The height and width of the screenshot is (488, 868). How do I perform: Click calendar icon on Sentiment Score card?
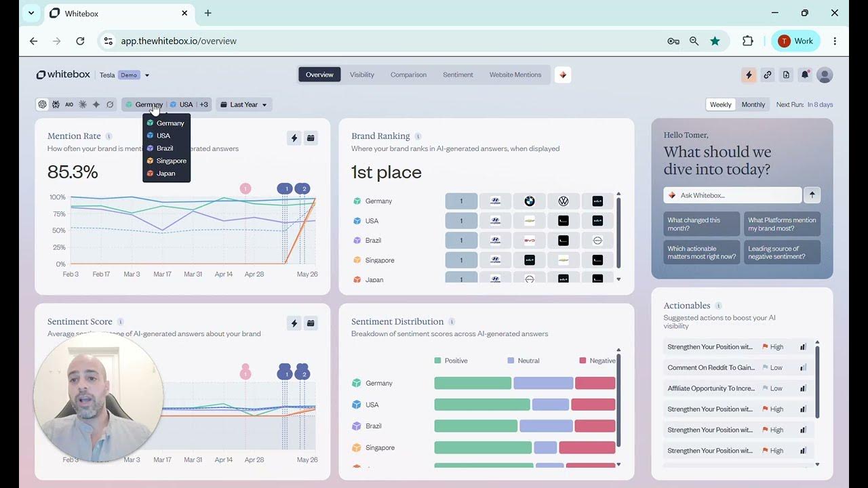click(x=311, y=323)
